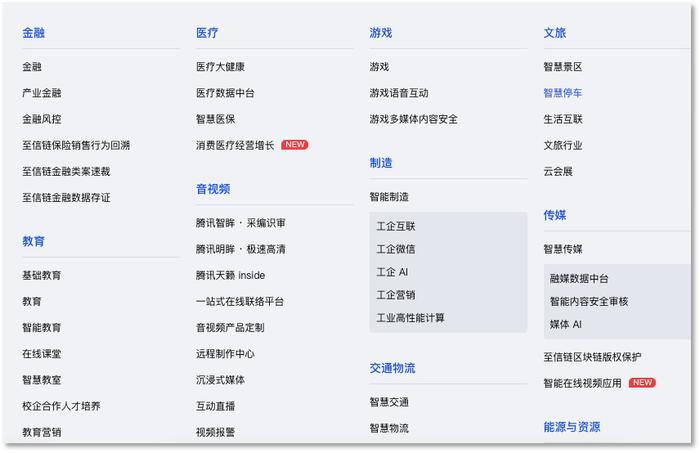Open 医疗数据中台
Image resolution: width=700 pixels, height=453 pixels.
[225, 93]
